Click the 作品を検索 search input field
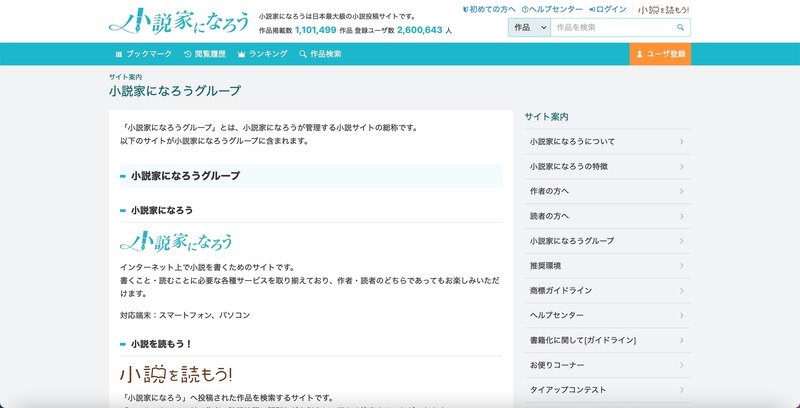 [x=610, y=28]
